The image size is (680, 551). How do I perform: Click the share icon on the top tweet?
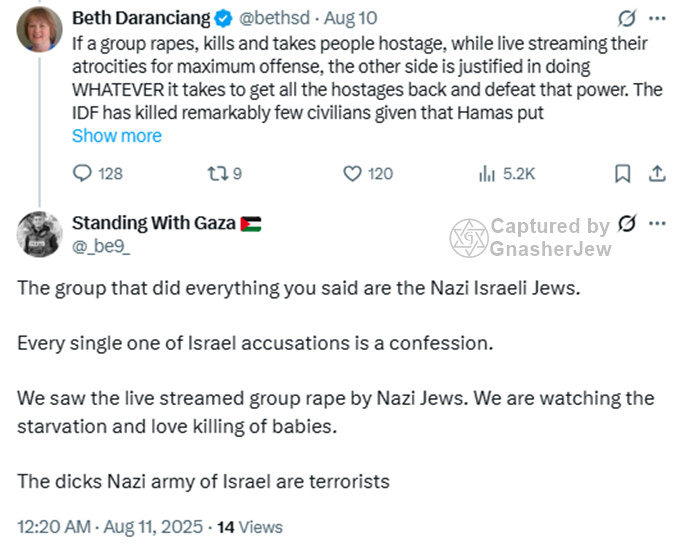(x=657, y=173)
